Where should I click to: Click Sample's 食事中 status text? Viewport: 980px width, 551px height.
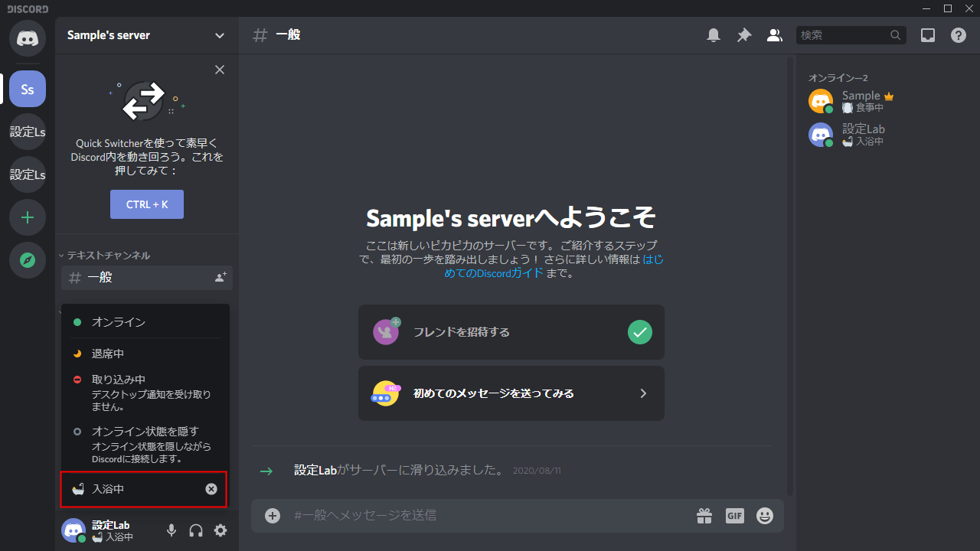(x=870, y=108)
